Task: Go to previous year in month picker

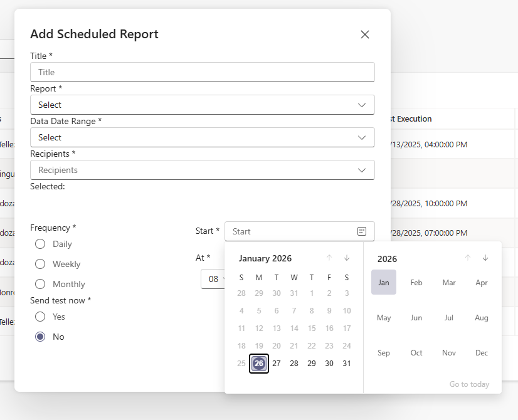Action: point(467,258)
